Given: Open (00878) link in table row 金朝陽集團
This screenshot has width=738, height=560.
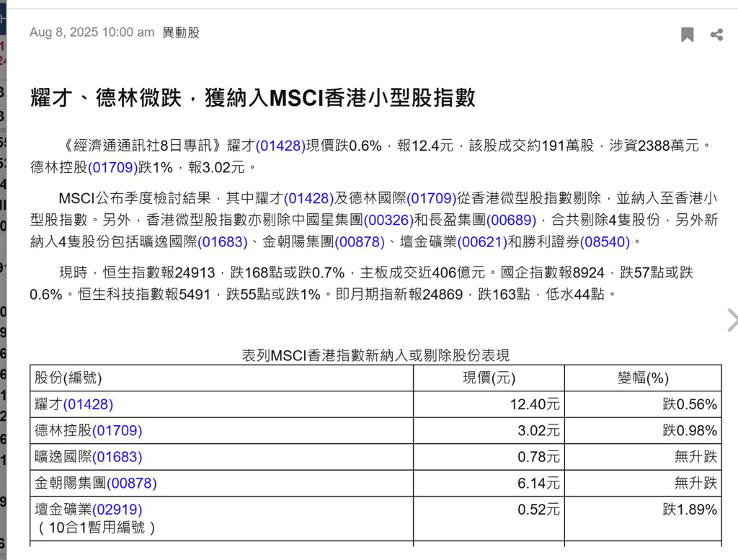Looking at the screenshot, I should click(132, 484).
